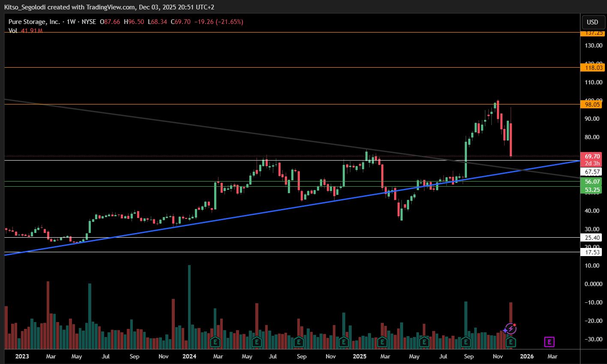The image size is (607, 364).
Task: Click the Vol indicator label
Action: pos(13,31)
